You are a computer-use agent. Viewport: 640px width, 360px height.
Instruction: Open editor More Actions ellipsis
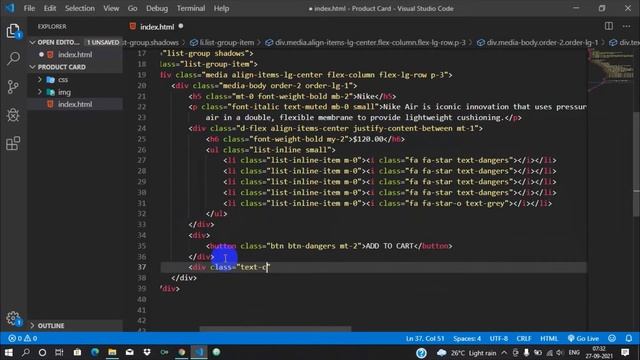(627, 27)
